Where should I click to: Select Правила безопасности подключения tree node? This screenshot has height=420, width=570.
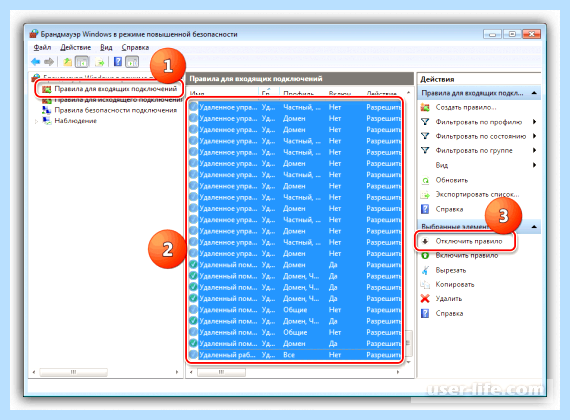click(116, 110)
